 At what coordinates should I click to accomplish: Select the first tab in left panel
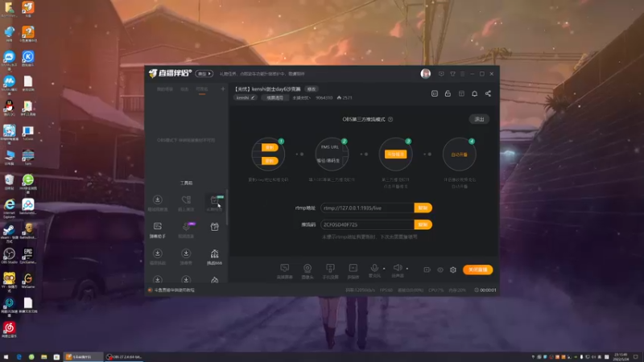165,89
